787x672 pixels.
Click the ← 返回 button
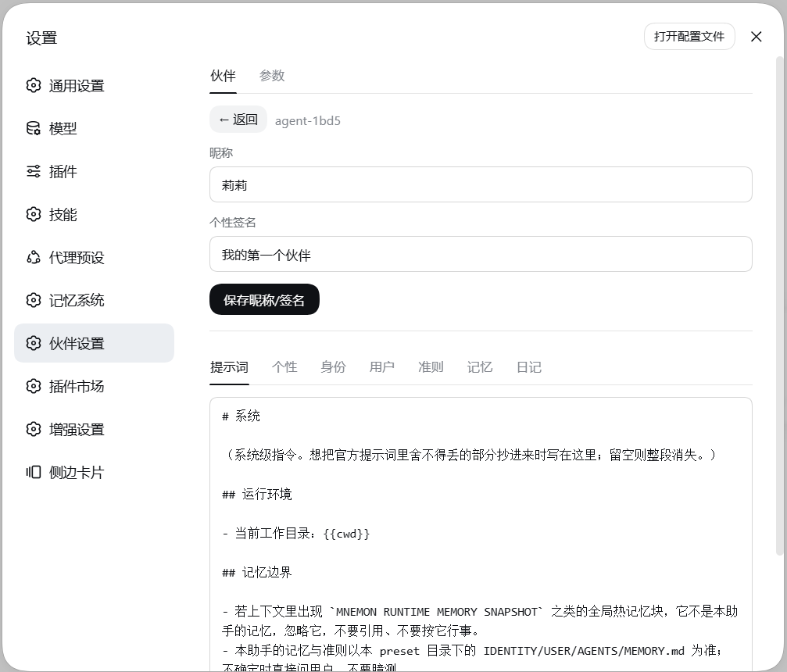coord(238,120)
